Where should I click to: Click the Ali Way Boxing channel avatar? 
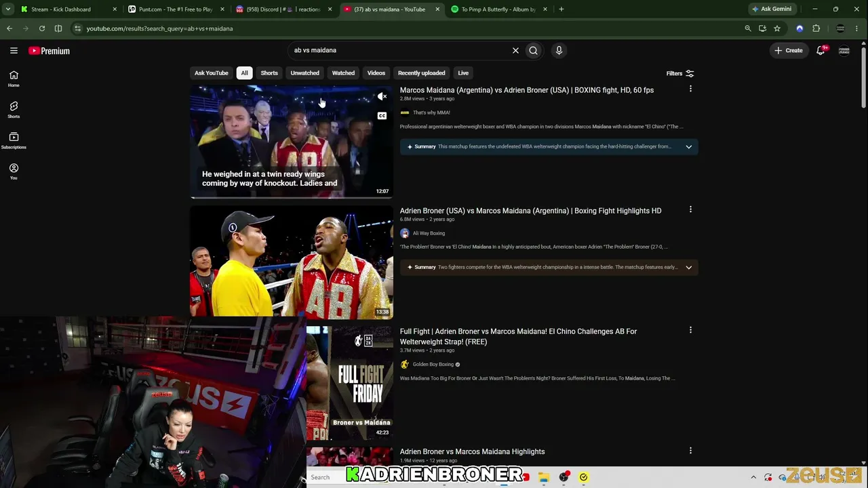pos(405,233)
